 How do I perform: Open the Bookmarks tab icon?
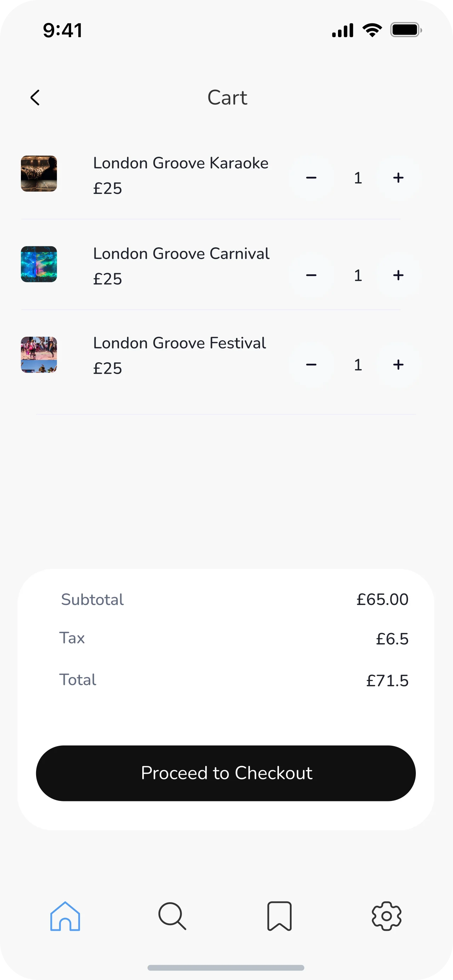(x=280, y=916)
